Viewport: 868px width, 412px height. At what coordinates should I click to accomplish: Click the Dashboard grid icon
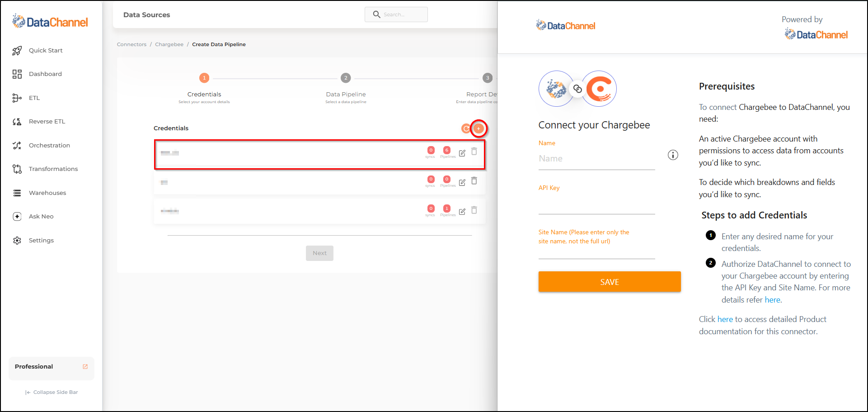click(17, 74)
